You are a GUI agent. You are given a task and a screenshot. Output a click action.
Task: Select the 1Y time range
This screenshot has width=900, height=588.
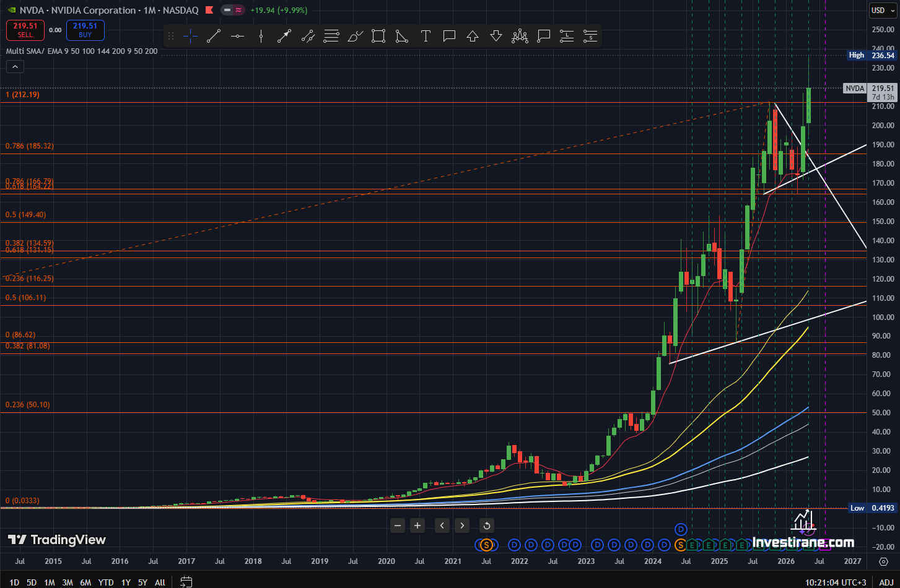[126, 582]
